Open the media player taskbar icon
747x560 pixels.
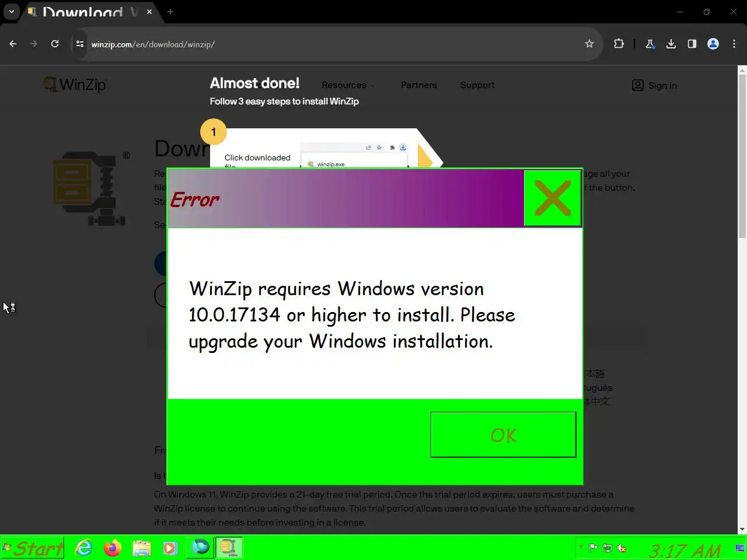tap(170, 548)
